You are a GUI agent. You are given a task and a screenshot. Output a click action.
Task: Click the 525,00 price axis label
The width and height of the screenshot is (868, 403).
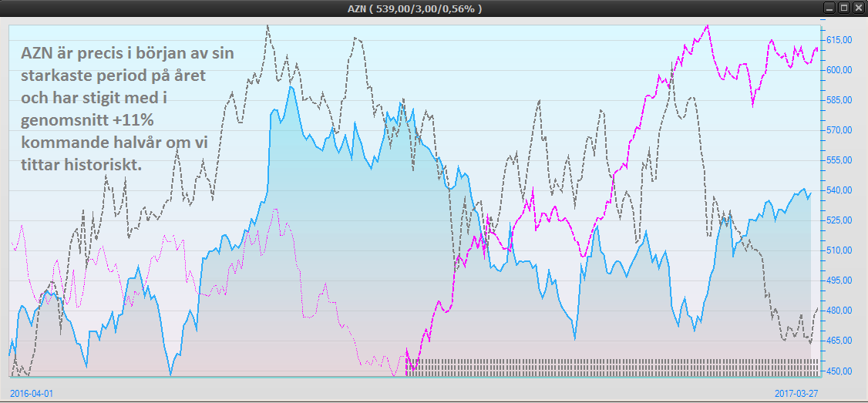[x=839, y=220]
